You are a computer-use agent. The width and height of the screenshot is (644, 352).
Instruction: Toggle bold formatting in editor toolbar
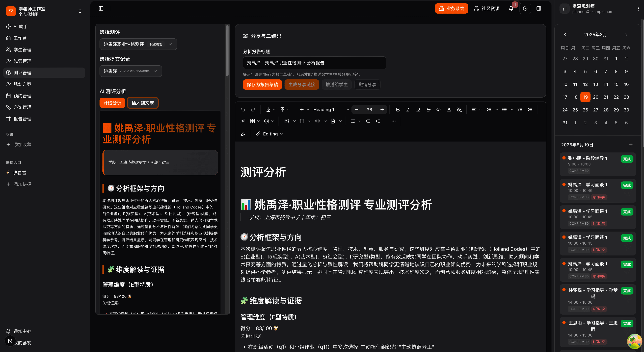point(398,110)
